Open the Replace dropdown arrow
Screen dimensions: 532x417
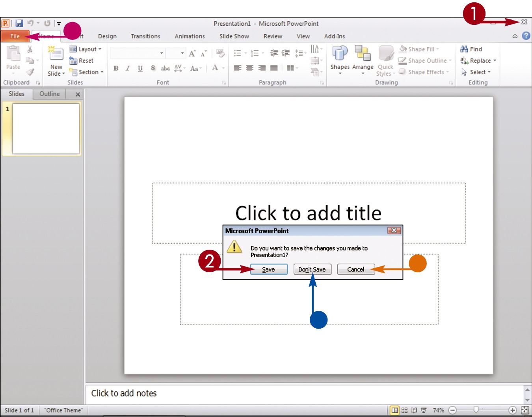click(x=495, y=61)
